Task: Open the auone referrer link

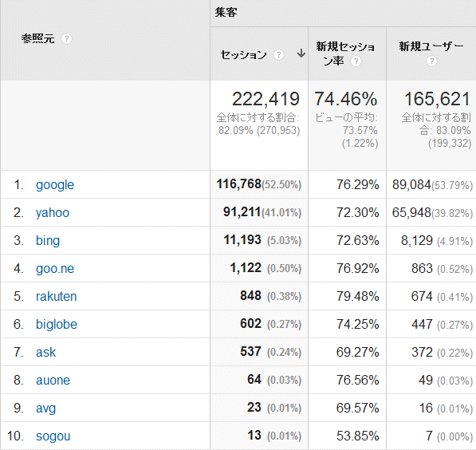Action: click(53, 381)
